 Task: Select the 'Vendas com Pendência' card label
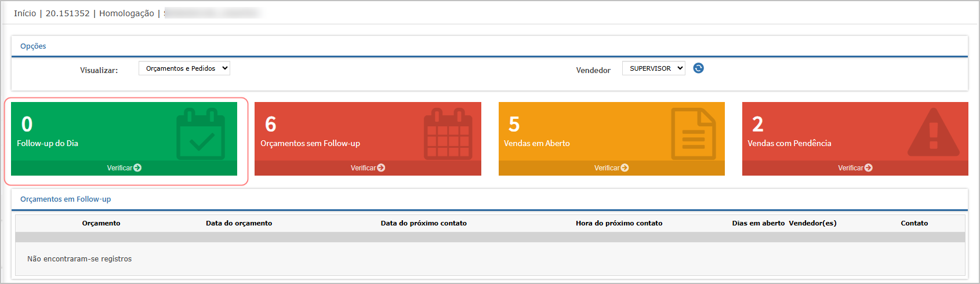[789, 143]
